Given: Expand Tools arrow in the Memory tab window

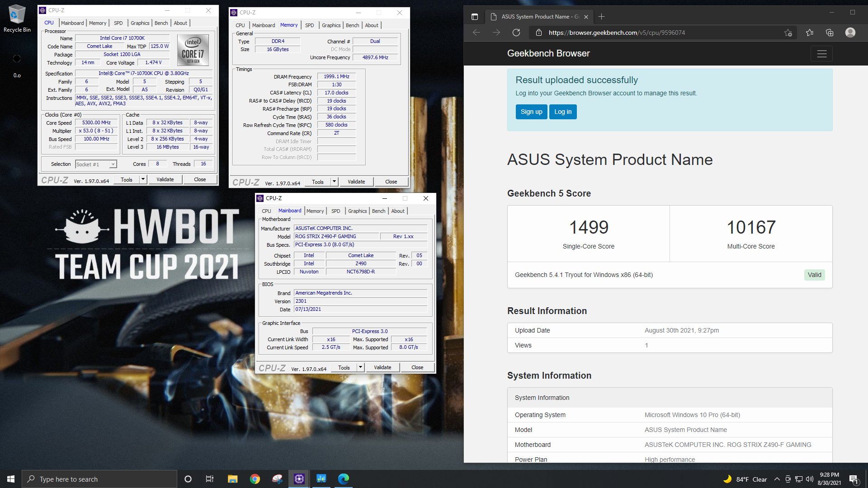Looking at the screenshot, I should click(x=334, y=182).
